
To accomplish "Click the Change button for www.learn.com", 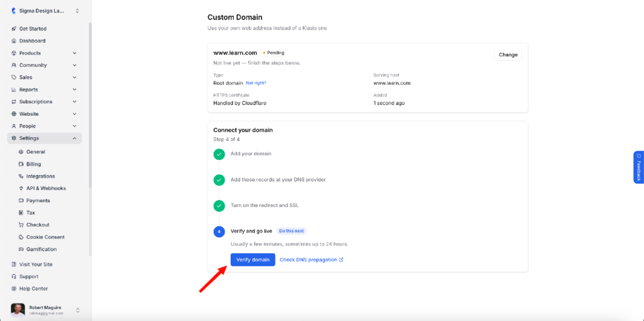I will [508, 55].
